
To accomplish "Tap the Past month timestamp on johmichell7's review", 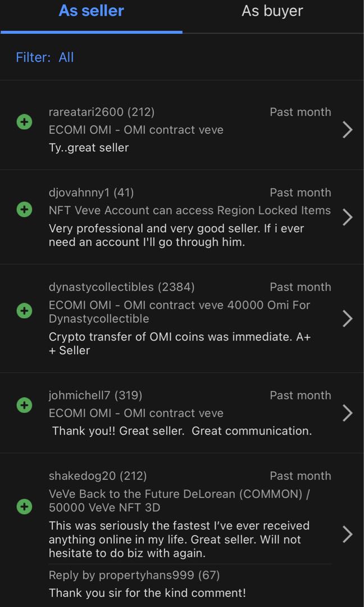I will click(301, 395).
